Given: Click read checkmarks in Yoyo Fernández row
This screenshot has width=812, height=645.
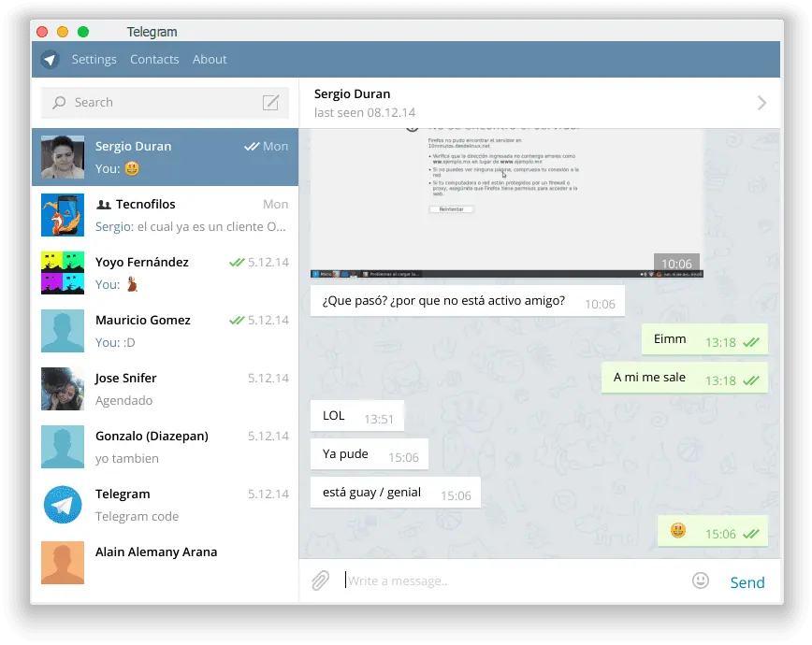Looking at the screenshot, I should (x=237, y=263).
